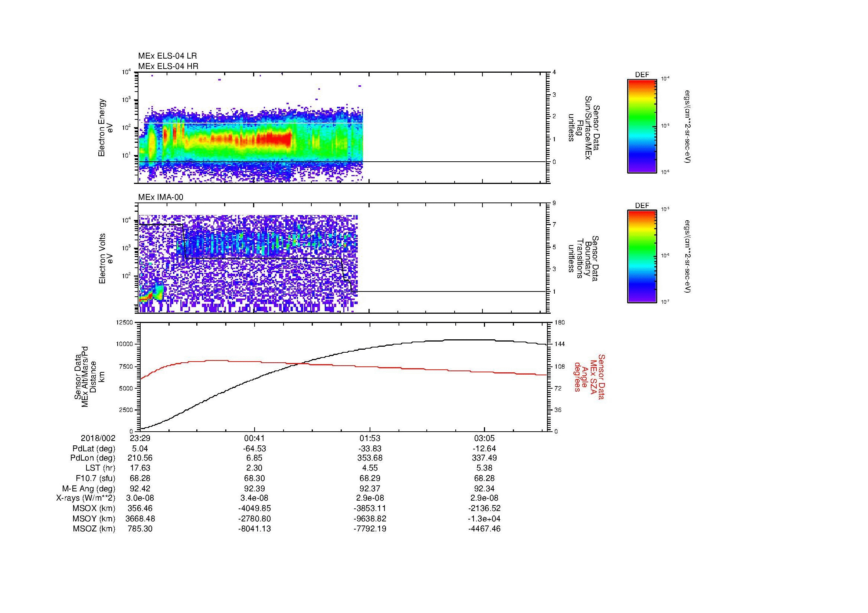This screenshot has height=613, width=868.
Task: Click the top DEF color bar
Action: [x=642, y=126]
